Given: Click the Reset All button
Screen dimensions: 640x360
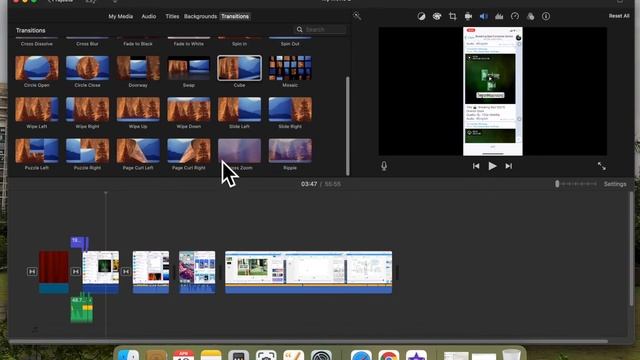Looking at the screenshot, I should [619, 16].
